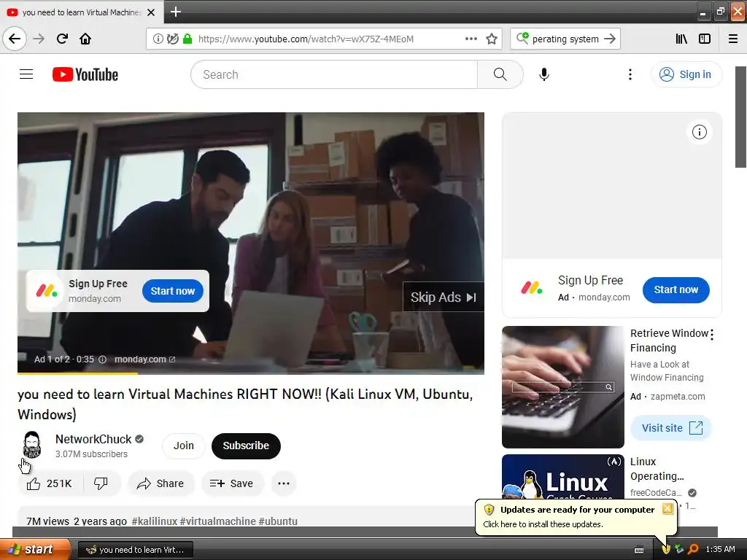Dislike this video

tap(101, 483)
